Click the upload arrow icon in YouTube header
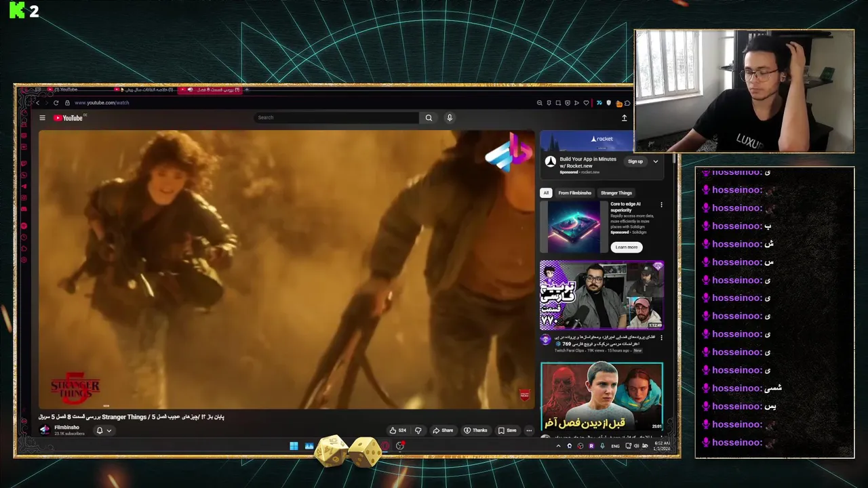The height and width of the screenshot is (488, 868). click(625, 118)
